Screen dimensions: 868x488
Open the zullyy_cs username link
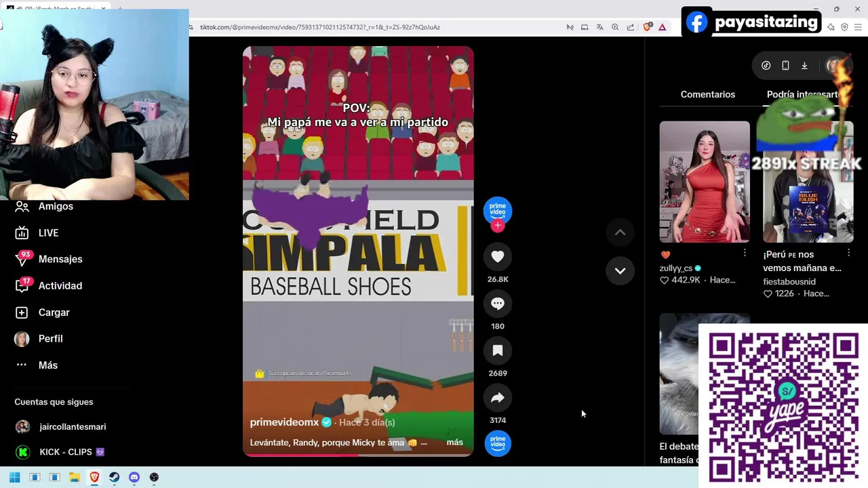[x=675, y=268]
